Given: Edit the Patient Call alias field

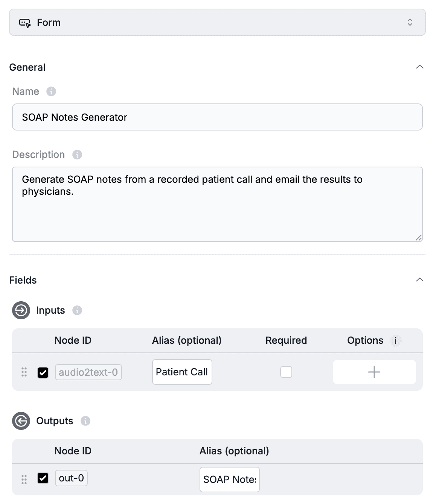Looking at the screenshot, I should tap(182, 372).
